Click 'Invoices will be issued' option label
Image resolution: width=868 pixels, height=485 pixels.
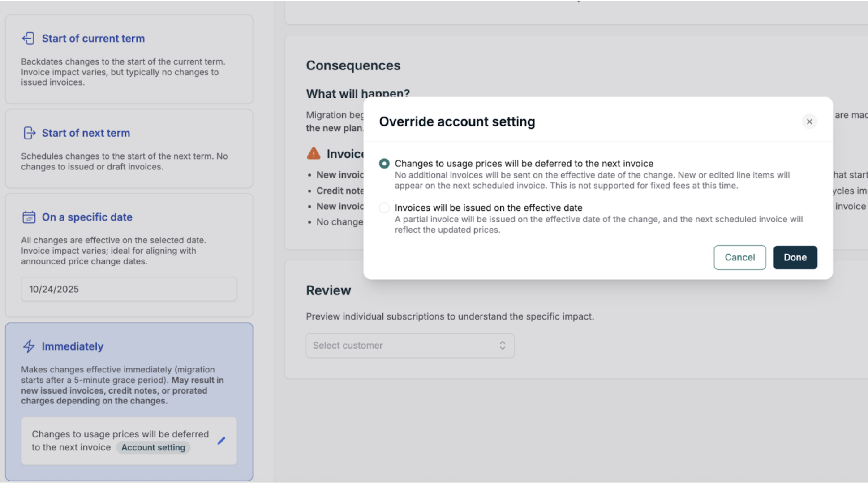pos(488,208)
